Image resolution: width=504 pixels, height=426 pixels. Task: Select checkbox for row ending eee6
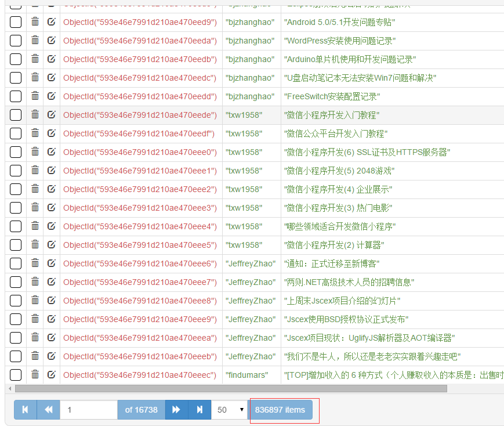(x=16, y=263)
